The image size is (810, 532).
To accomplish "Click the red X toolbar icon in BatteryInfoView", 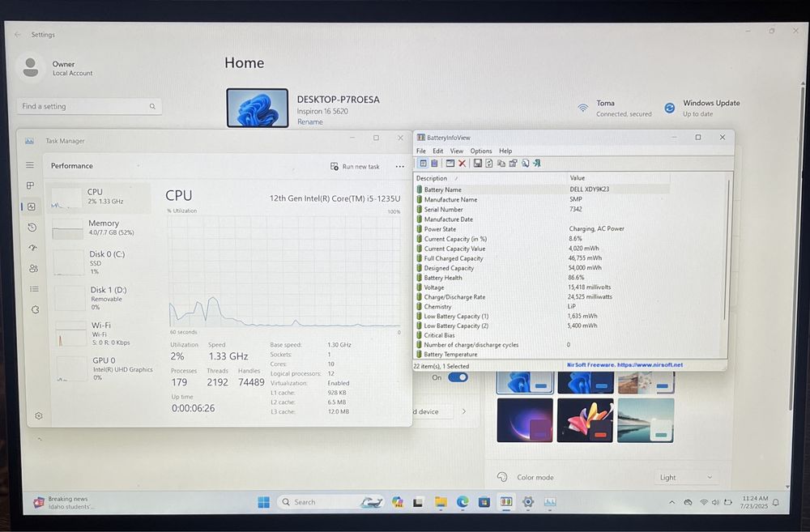I will pos(463,164).
